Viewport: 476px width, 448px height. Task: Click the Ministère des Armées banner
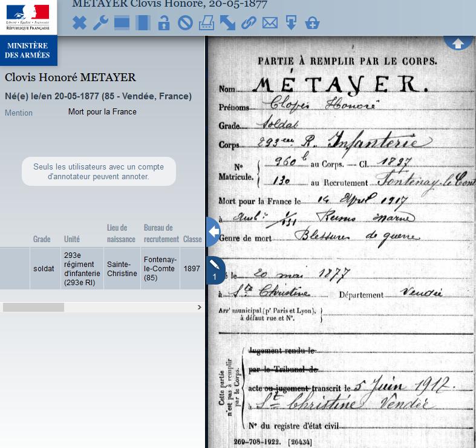28,50
